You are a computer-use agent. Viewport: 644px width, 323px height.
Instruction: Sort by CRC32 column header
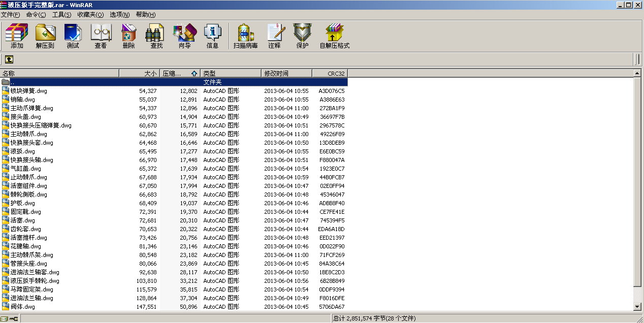330,73
